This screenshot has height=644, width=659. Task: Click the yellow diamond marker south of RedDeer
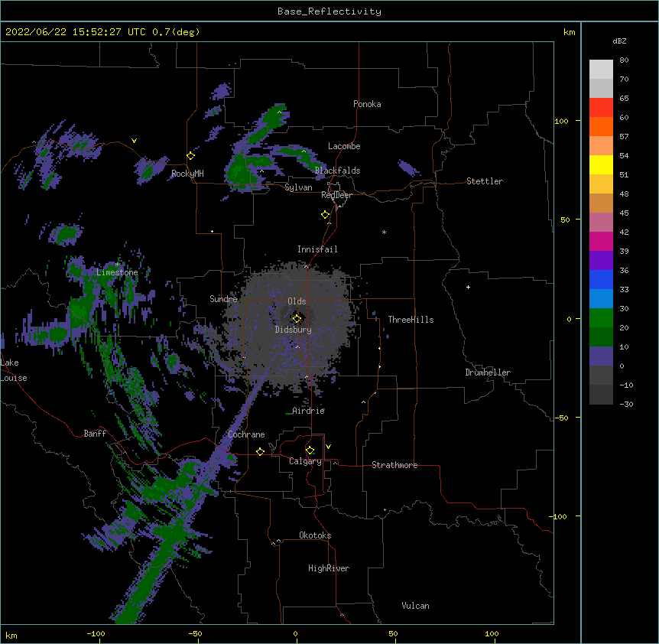(x=326, y=215)
